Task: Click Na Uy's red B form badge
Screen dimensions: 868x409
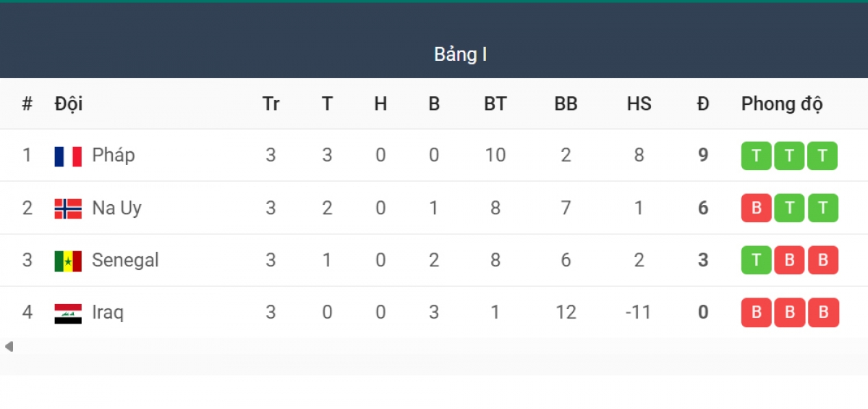Action: tap(757, 208)
